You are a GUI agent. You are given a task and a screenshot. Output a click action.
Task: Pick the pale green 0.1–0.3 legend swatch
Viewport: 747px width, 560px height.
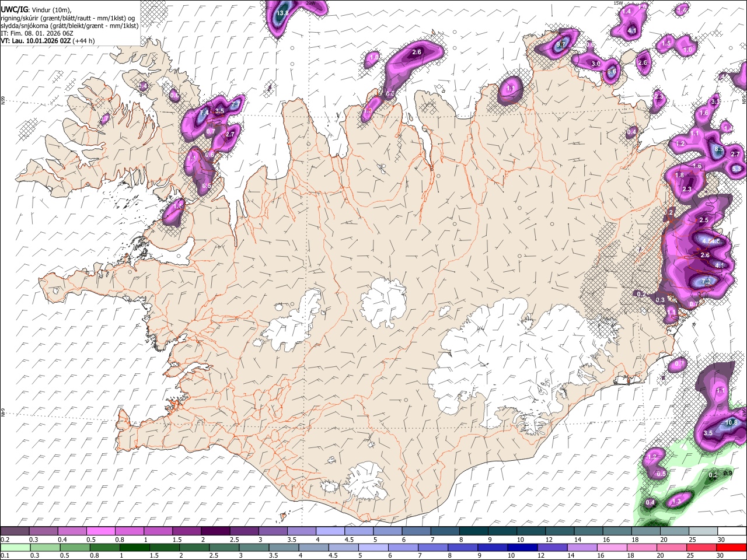click(16, 547)
